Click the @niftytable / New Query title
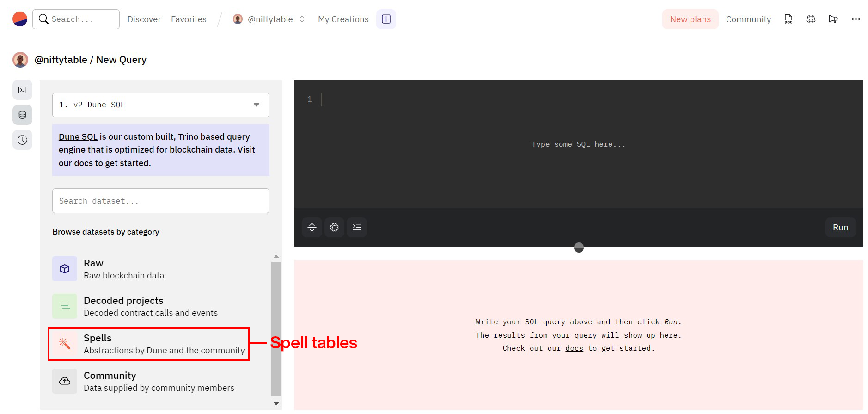This screenshot has height=414, width=868. pos(91,60)
